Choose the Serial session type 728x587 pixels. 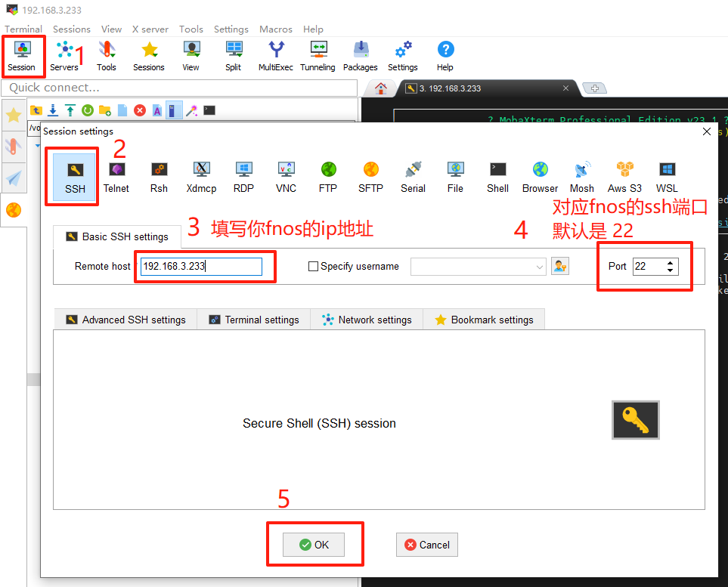coord(413,177)
